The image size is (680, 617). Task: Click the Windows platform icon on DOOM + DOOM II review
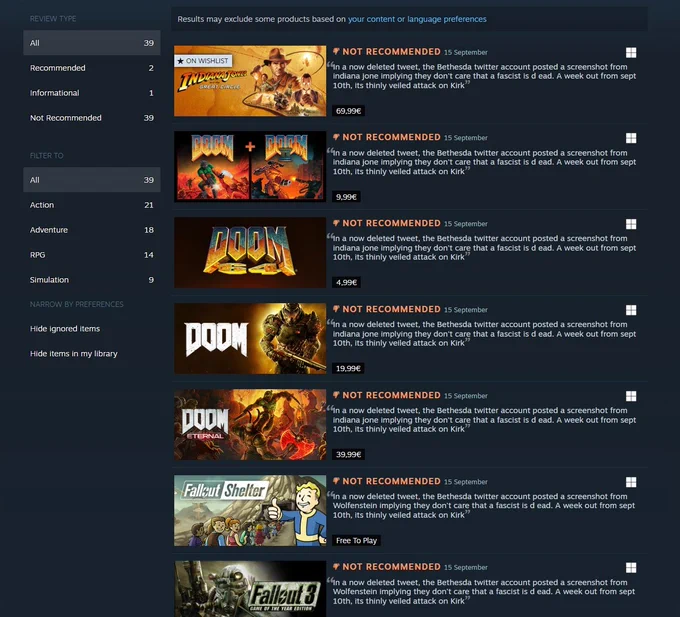tap(631, 138)
